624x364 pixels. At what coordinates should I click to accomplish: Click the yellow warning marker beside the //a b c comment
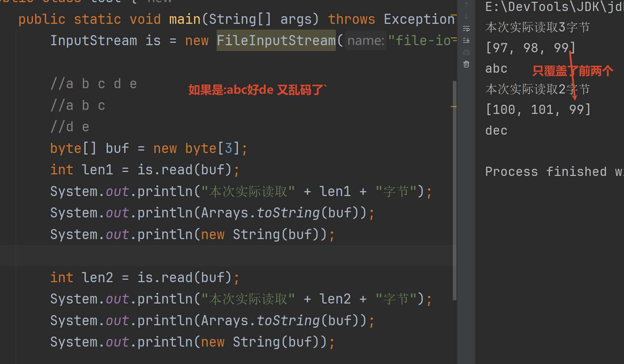454,107
